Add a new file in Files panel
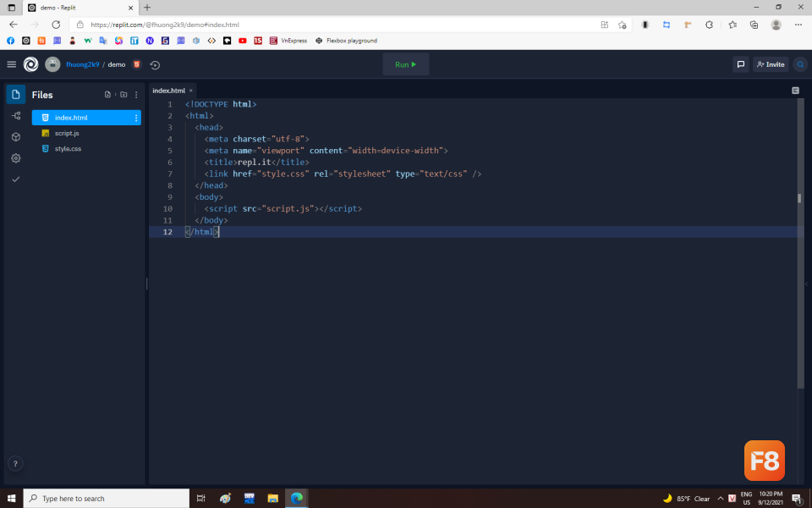Screen dimensions: 812x508 click(x=107, y=94)
